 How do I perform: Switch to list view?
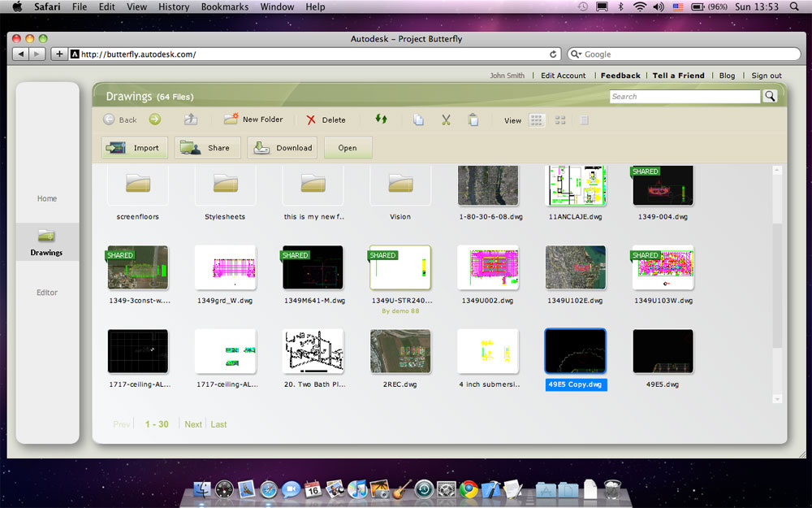[x=584, y=120]
